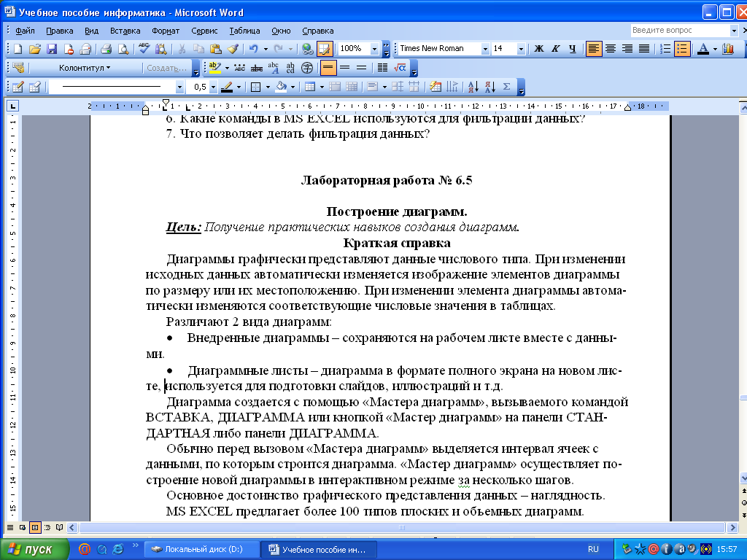Viewport: 747px width, 560px height.
Task: Toggle bulleted list
Action: click(x=682, y=49)
